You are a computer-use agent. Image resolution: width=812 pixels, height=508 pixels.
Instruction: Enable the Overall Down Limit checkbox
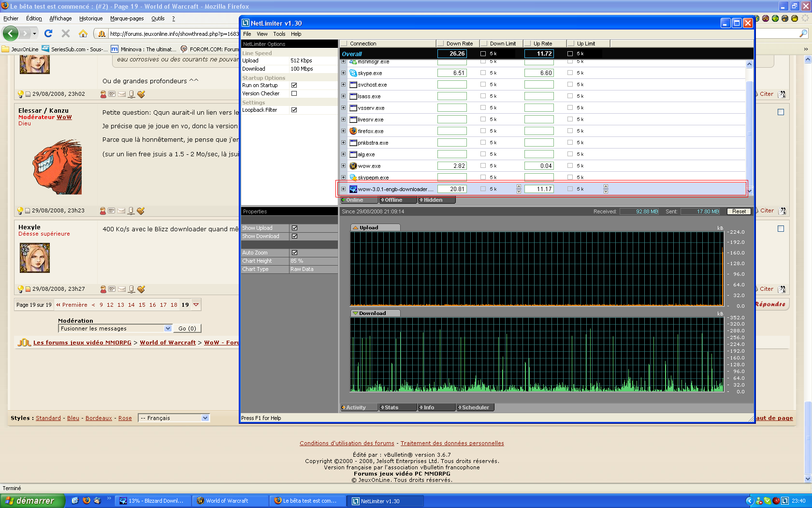(483, 54)
